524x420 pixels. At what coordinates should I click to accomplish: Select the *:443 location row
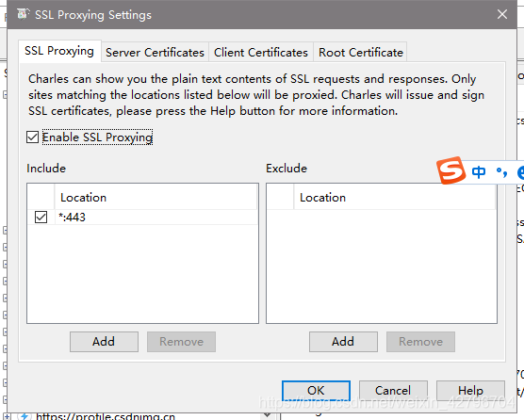click(142, 218)
